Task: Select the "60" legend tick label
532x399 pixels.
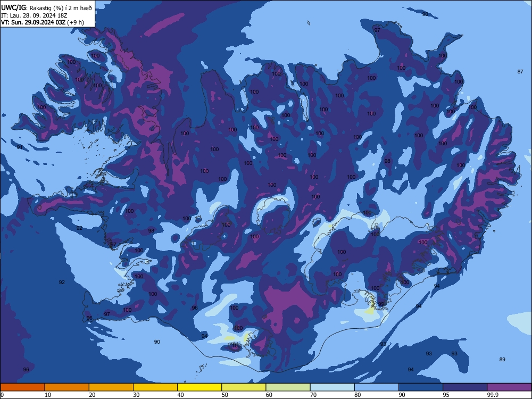Action: click(269, 395)
